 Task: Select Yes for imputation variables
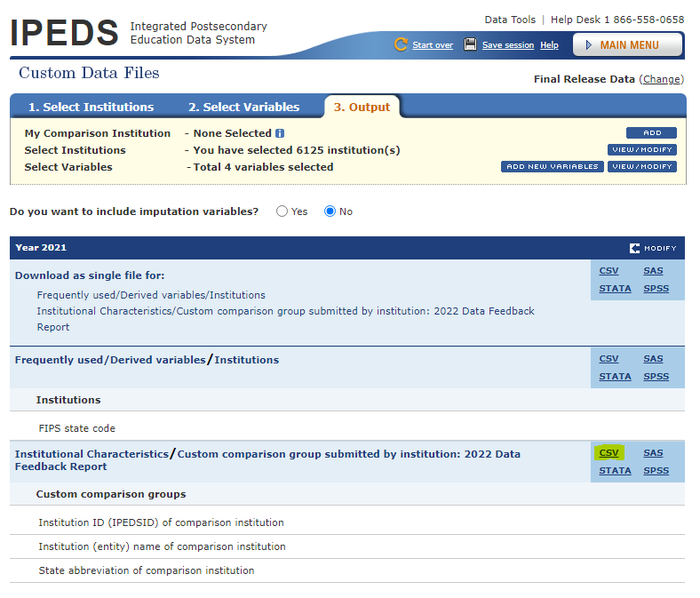coord(282,211)
